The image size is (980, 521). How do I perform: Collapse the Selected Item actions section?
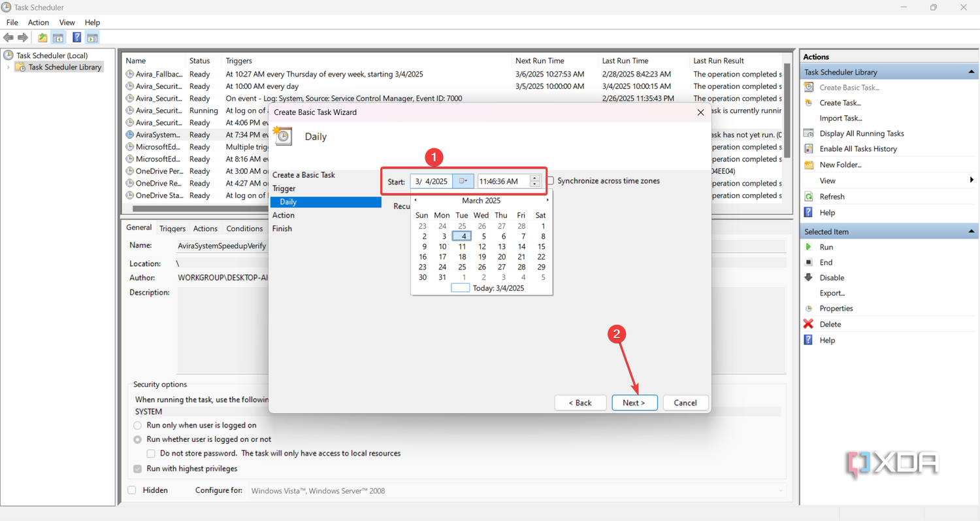tap(972, 231)
